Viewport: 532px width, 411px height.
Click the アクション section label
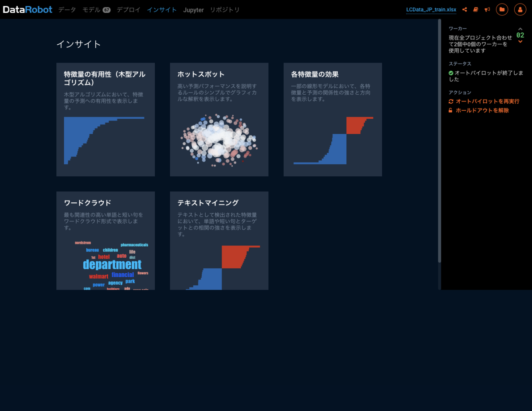click(460, 93)
